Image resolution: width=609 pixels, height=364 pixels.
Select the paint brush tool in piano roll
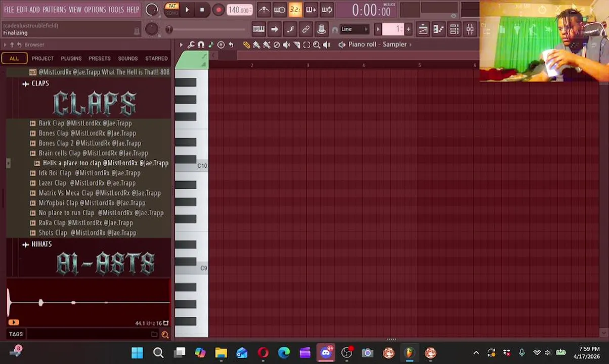tap(256, 44)
